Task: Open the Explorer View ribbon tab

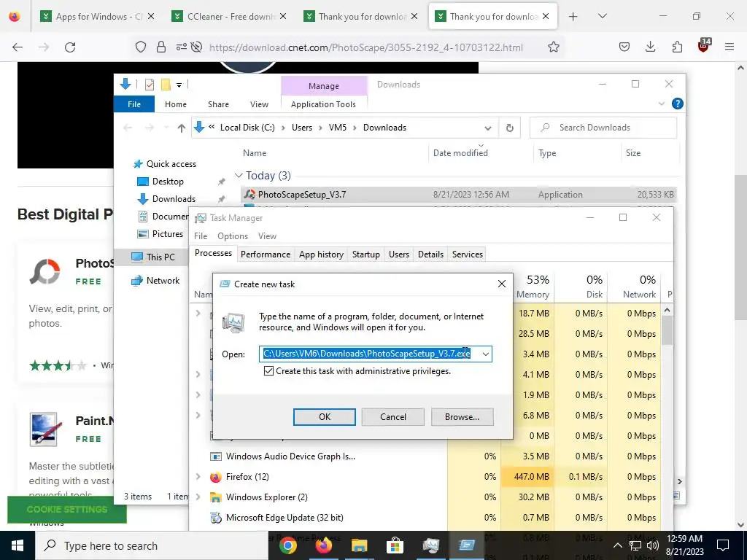Action: 259,104
